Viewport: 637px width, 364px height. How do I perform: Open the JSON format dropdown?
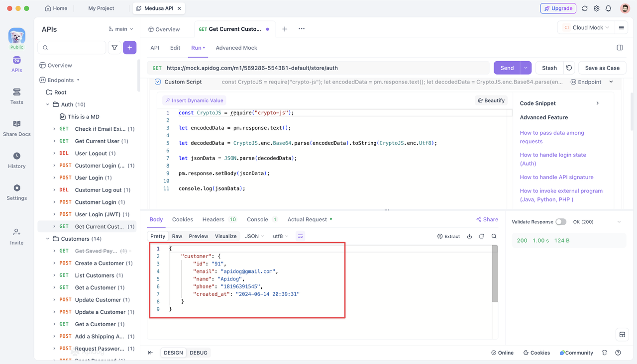coord(254,236)
